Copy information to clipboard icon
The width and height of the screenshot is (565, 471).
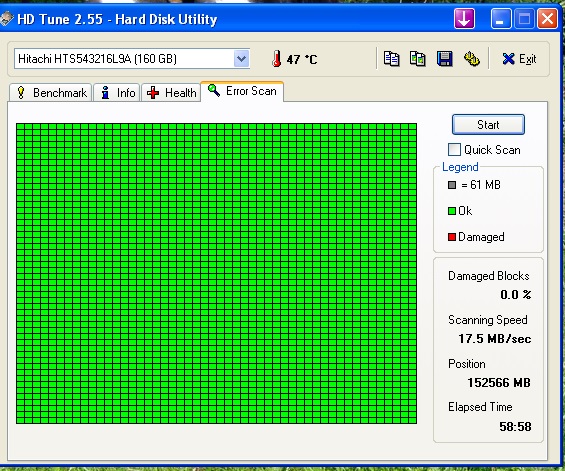coord(391,59)
